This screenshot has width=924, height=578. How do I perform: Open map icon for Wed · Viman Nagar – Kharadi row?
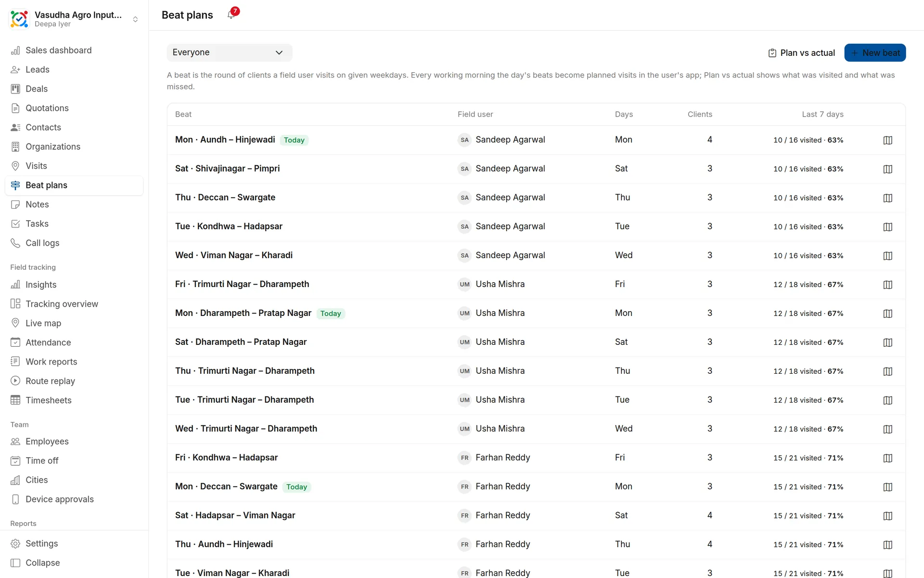888,256
